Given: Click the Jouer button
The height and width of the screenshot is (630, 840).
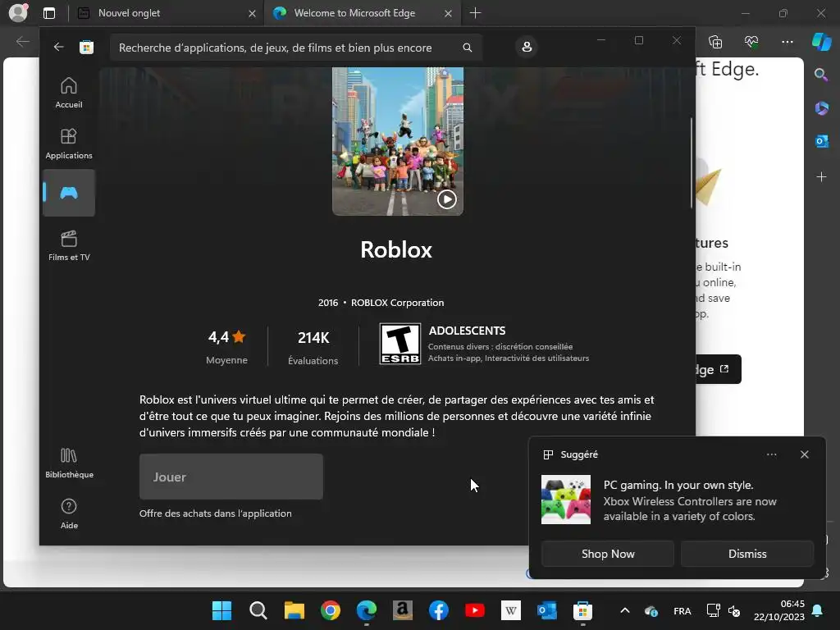Looking at the screenshot, I should pos(231,477).
